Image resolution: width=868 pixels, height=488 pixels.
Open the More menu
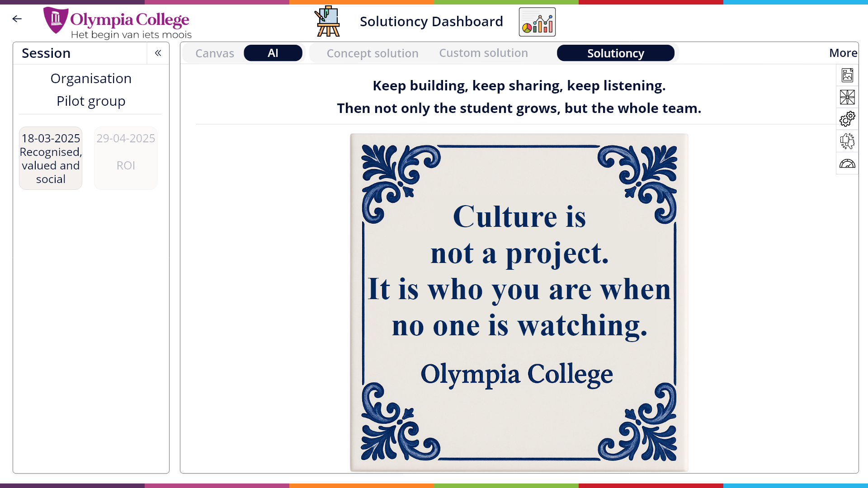(843, 53)
